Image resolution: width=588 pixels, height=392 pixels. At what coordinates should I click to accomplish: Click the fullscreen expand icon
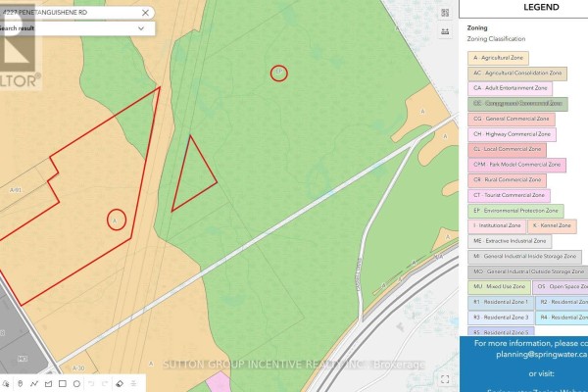point(445,379)
